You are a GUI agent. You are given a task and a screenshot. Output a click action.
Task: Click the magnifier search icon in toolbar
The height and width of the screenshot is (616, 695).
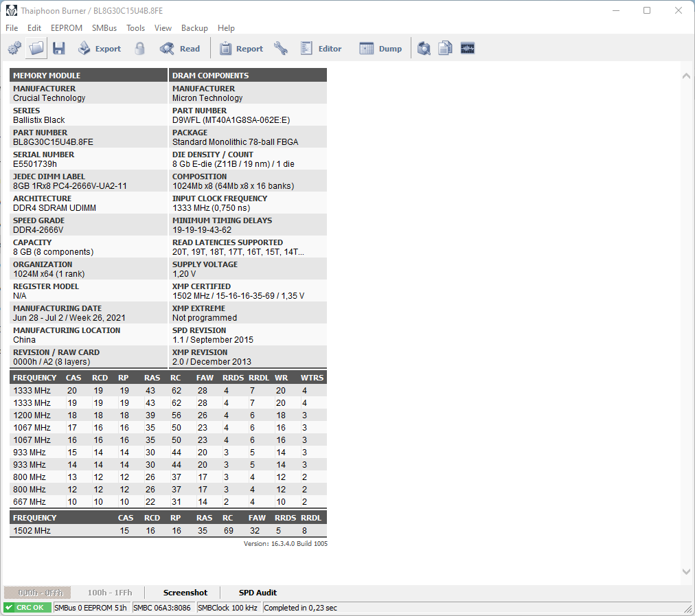tap(424, 48)
